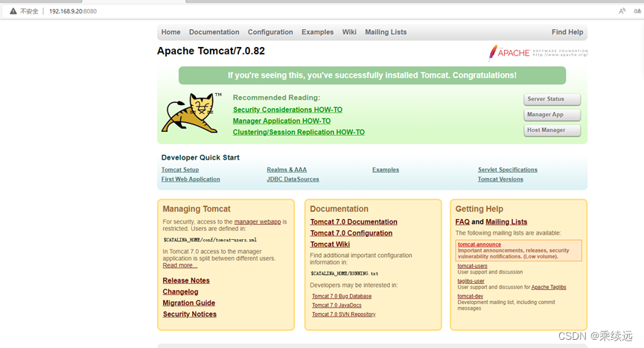Open Tomcat 7.0 Bug Database link

[342, 297]
